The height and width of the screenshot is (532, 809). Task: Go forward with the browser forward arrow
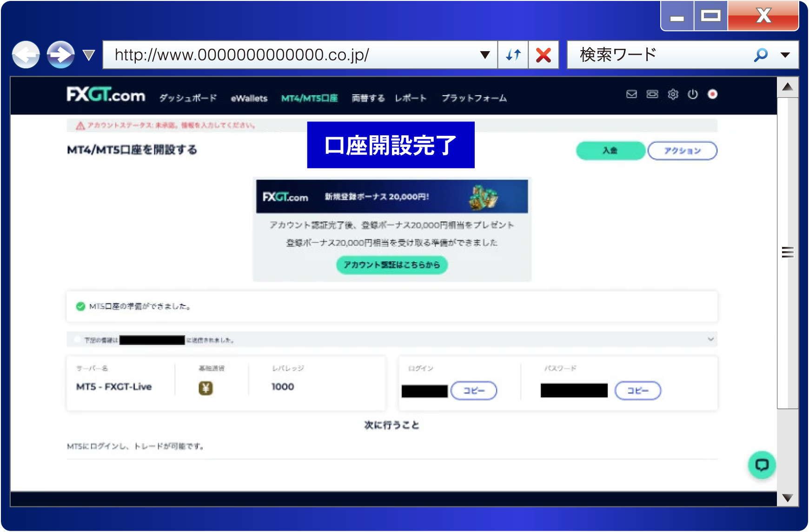(x=60, y=55)
